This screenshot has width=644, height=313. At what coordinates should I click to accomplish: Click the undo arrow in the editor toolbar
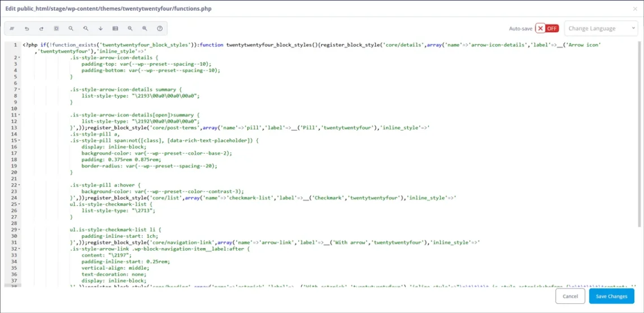point(27,28)
